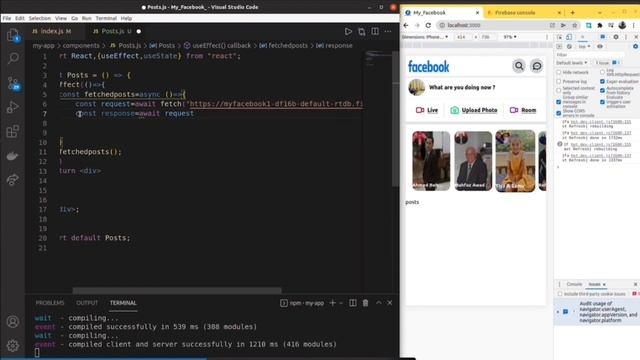
Task: Open the Dimensions iPhone device dropdown
Action: (425, 37)
